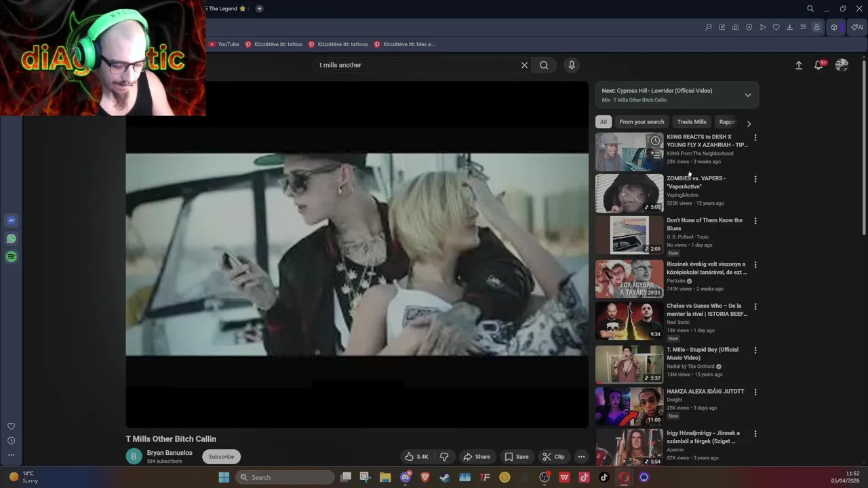This screenshot has height=488, width=868.
Task: Dislike the T Mills video
Action: pyautogui.click(x=444, y=457)
